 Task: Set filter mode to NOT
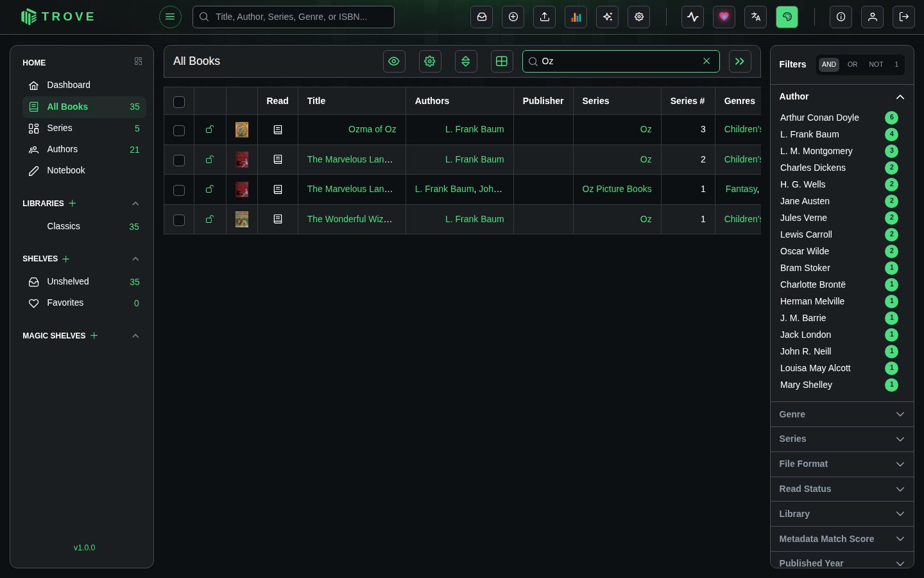876,64
